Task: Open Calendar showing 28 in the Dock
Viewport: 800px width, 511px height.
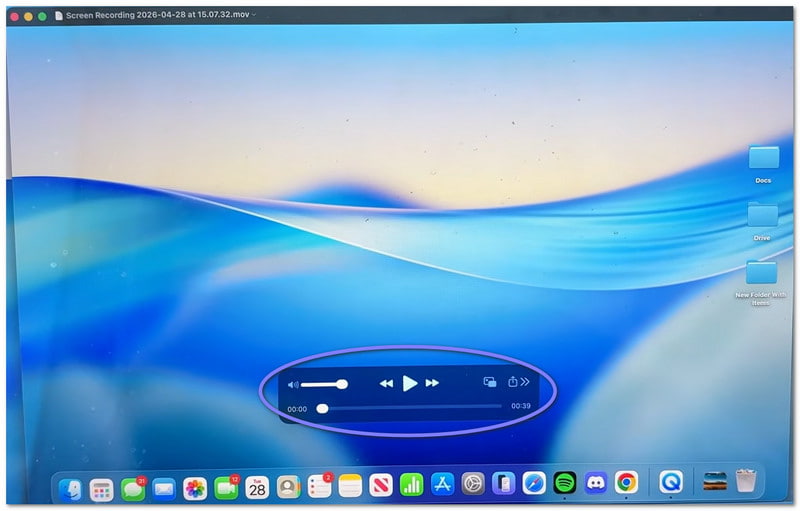Action: [x=257, y=488]
